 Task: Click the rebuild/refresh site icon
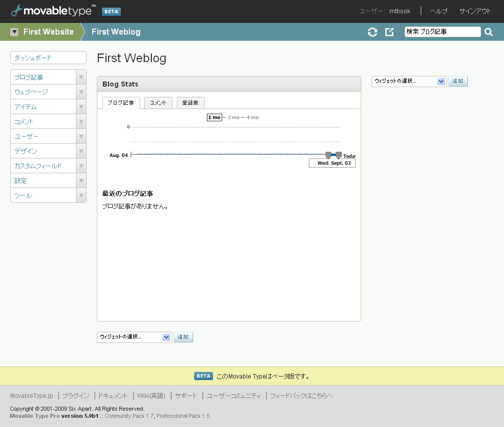coord(372,32)
